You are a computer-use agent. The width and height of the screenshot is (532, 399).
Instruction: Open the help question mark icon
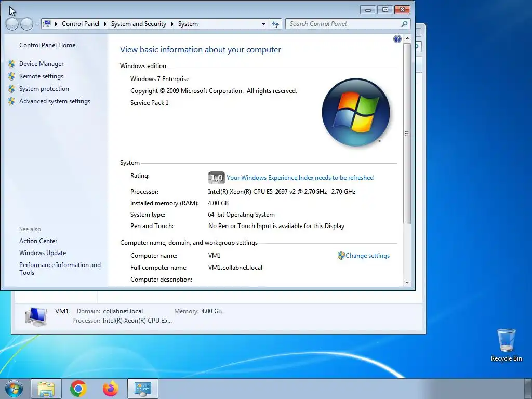(397, 39)
